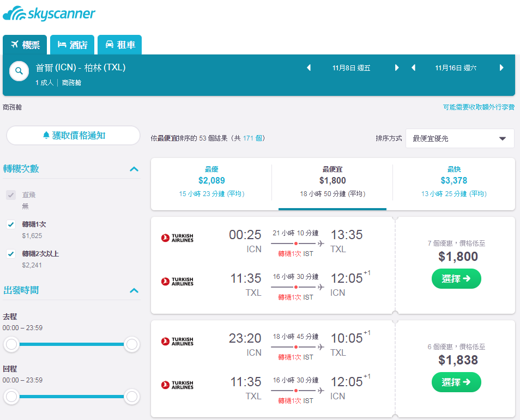Click bell icon in 獲取價格通知 button
Viewport: 520px width, 420px height.
tap(46, 135)
